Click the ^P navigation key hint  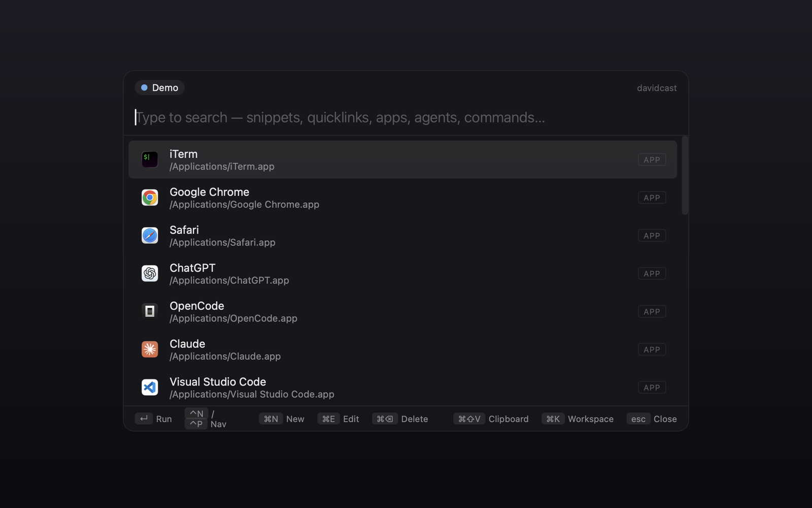[x=196, y=424]
